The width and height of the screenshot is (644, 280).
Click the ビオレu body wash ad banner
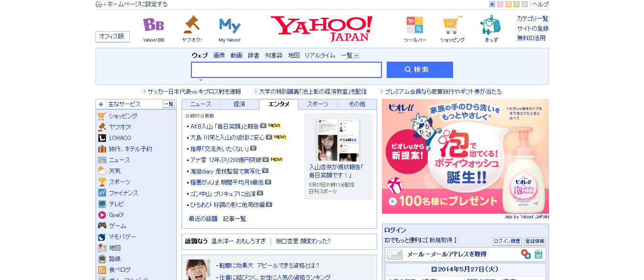click(x=465, y=156)
